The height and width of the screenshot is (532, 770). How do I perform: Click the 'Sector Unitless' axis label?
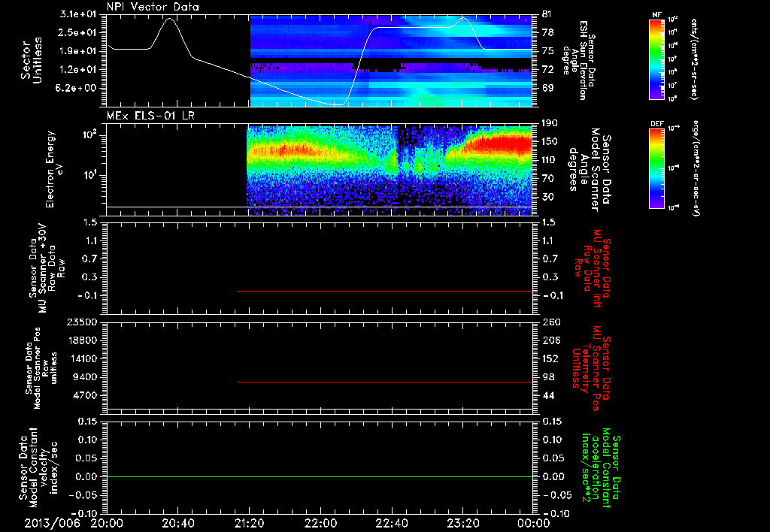point(32,60)
